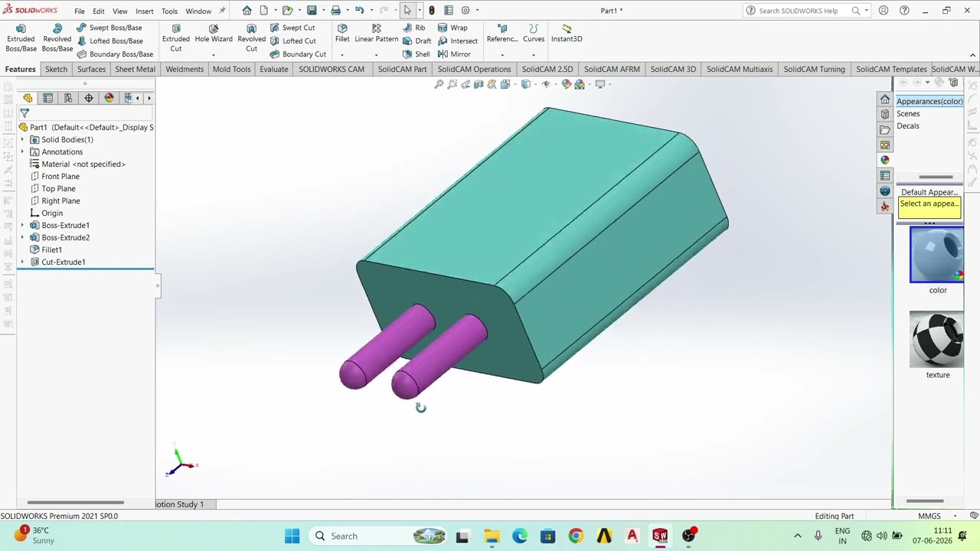Image resolution: width=980 pixels, height=551 pixels.
Task: Open DisplayManager tab in left panel
Action: click(x=109, y=98)
